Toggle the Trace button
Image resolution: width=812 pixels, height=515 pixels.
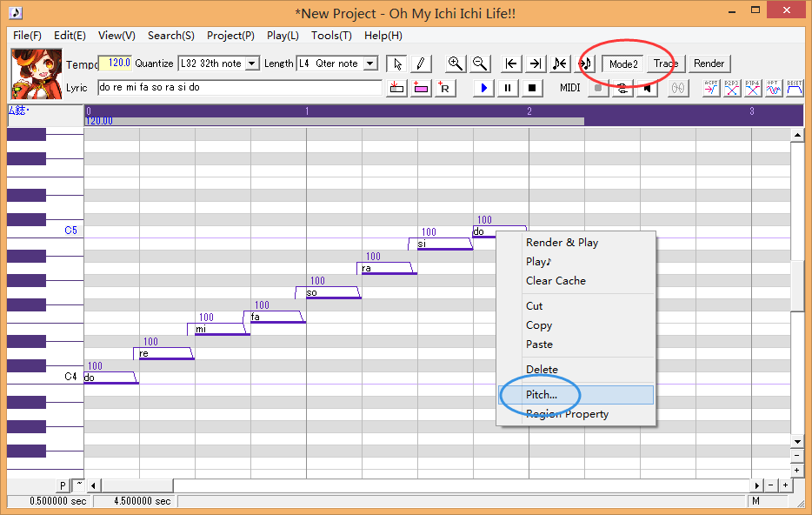pyautogui.click(x=666, y=64)
